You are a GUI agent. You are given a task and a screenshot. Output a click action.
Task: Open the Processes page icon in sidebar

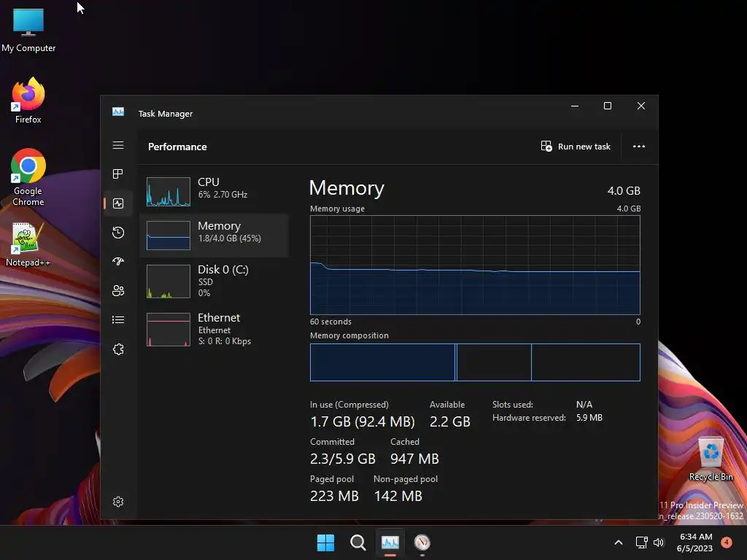pyautogui.click(x=118, y=174)
